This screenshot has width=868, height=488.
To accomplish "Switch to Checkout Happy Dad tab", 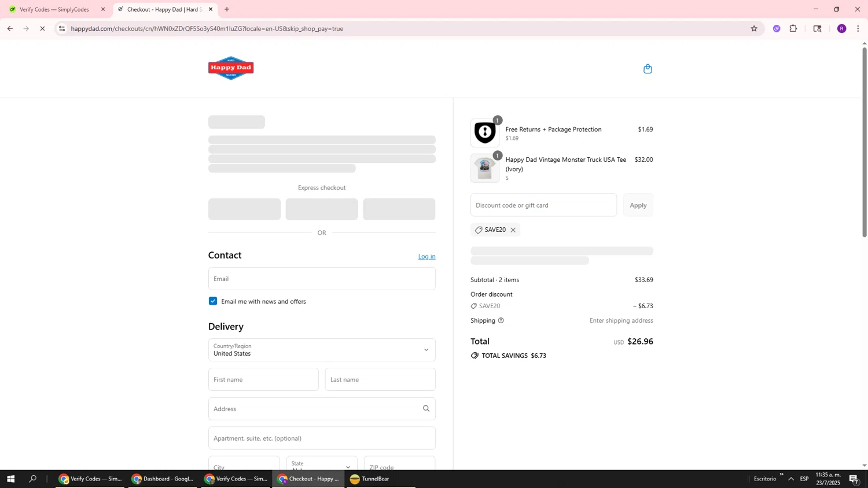I will click(165, 9).
